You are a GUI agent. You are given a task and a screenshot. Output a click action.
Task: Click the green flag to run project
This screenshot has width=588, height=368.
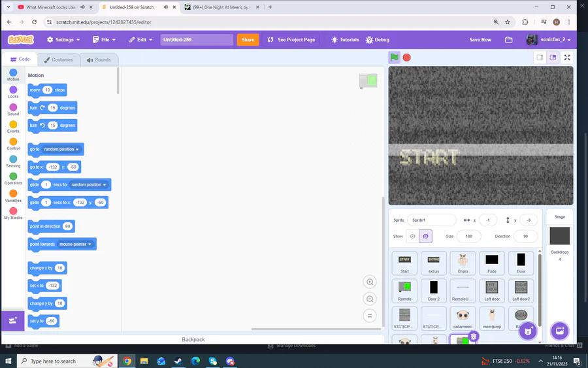click(394, 58)
